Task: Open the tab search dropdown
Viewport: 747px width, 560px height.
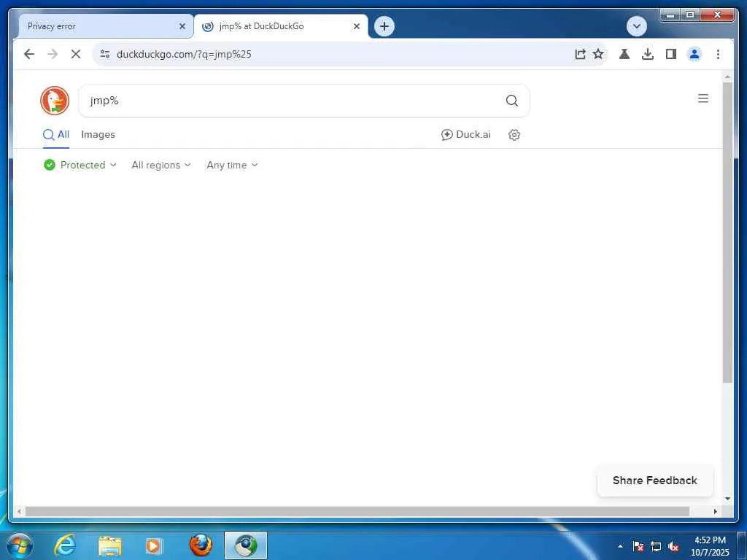Action: point(636,26)
